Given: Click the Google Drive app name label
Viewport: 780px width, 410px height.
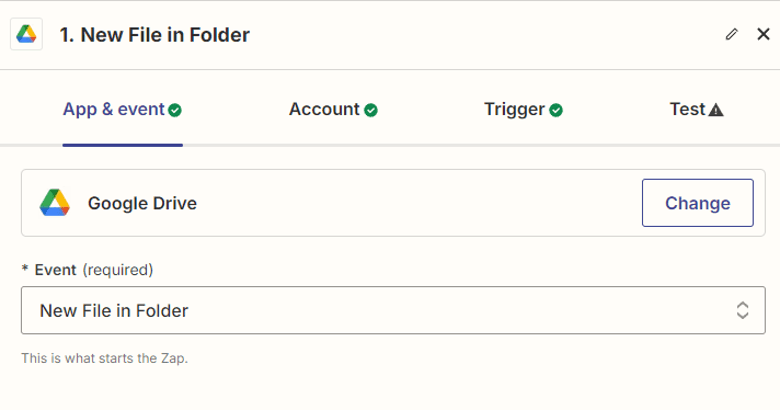Looking at the screenshot, I should click(142, 203).
